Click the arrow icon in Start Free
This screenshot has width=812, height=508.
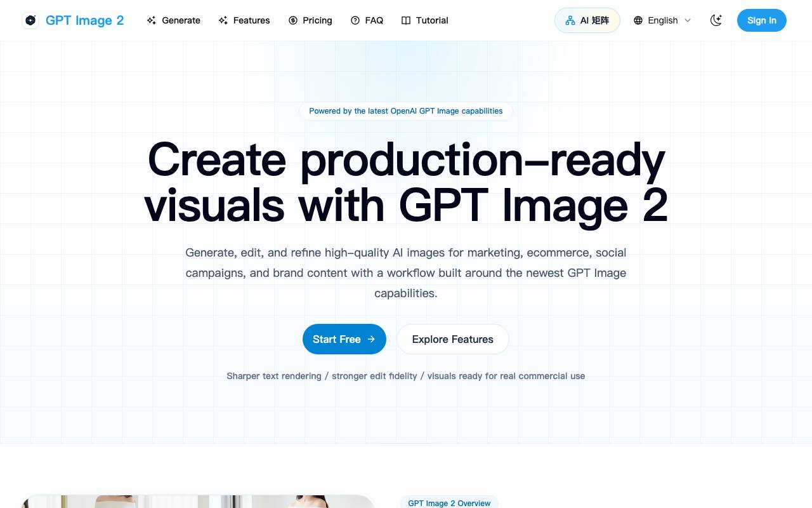371,339
